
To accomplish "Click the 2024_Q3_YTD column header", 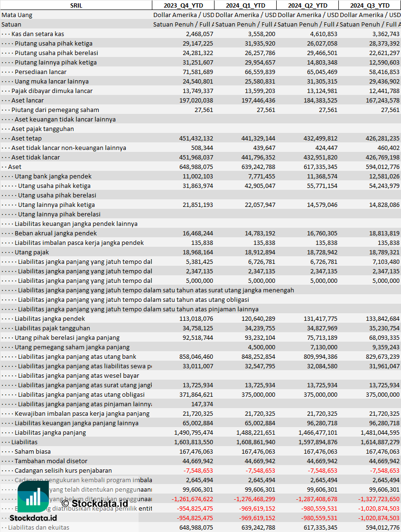I will [x=370, y=5].
